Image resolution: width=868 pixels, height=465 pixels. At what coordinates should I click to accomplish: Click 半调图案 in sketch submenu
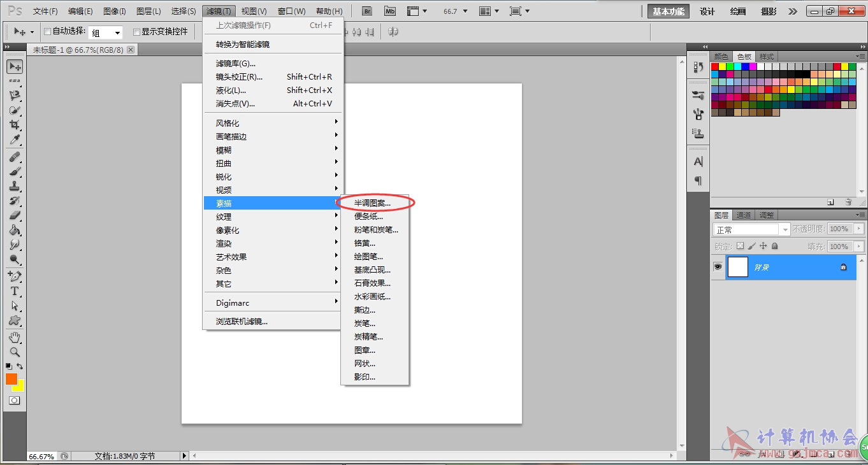[373, 203]
